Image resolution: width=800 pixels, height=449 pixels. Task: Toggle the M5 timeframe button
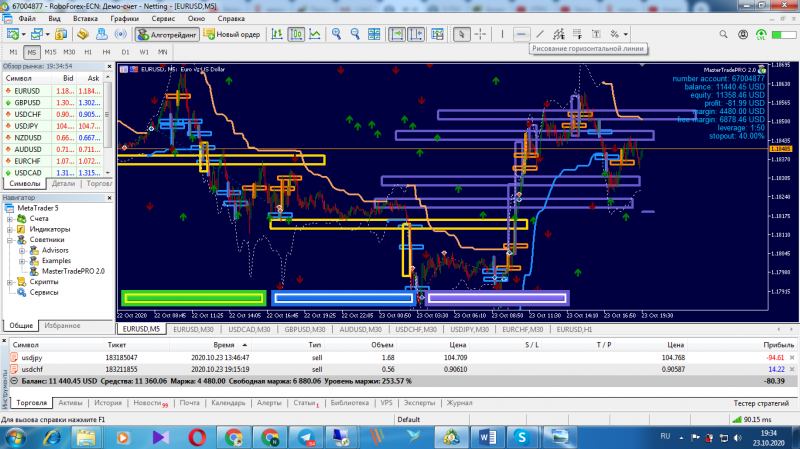pos(33,51)
